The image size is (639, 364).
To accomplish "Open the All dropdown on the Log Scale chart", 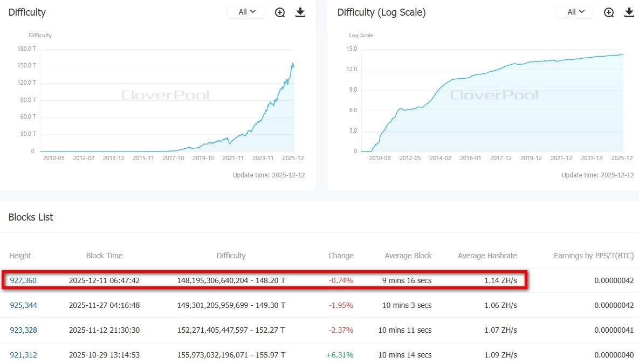I will (574, 11).
